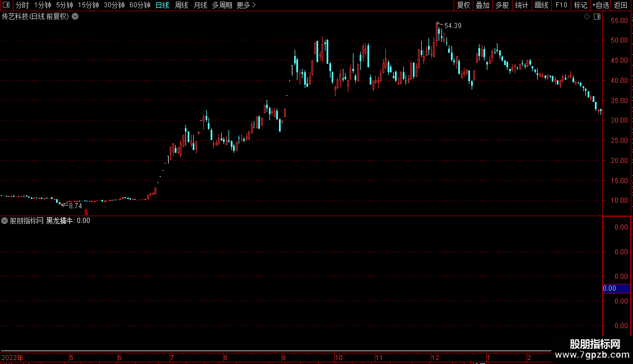
Task: Click the 2022年 date axis label
Action: tap(12, 357)
